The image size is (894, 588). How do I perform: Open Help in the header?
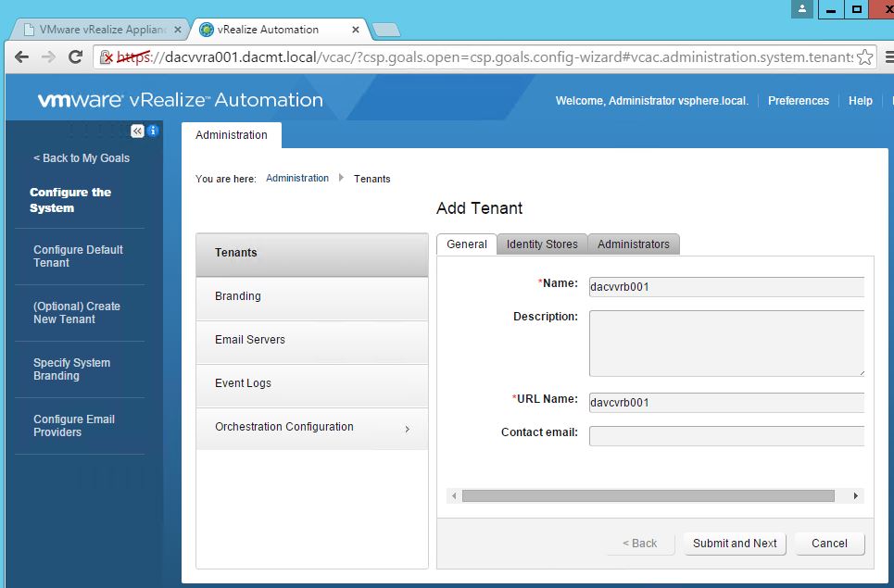coord(861,101)
